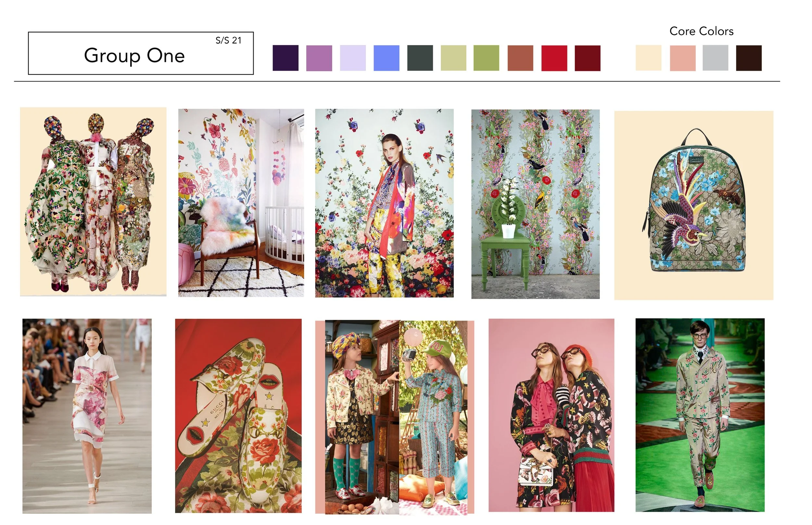
Task: Click the Core Colors heading text
Action: point(701,31)
